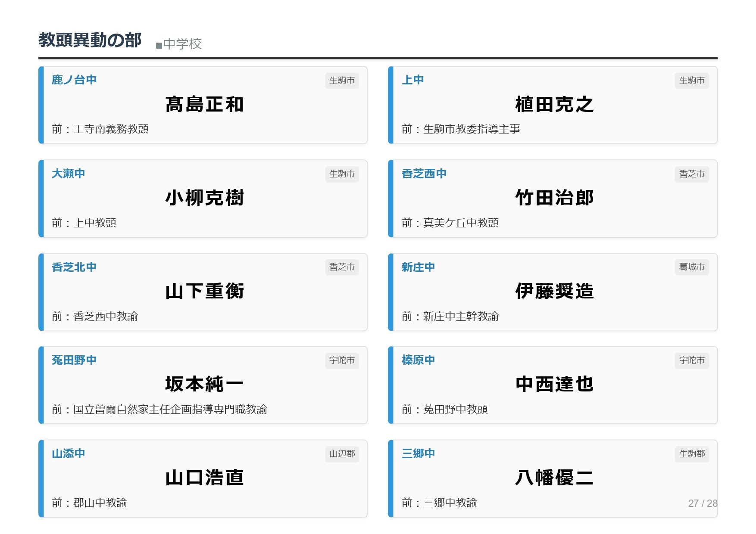Click the 葛城市 tag
Viewport: 756px width, 534px height.
[691, 267]
